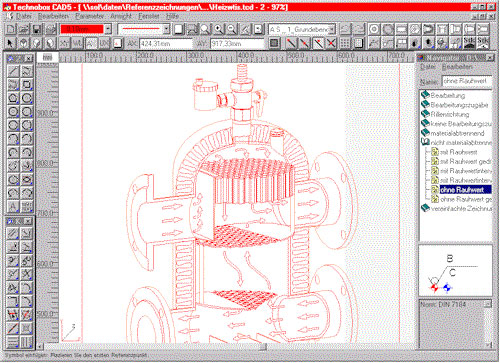This screenshot has width=500, height=363.
Task: Click the hatch fill square icon beside AY field
Action: (x=274, y=43)
